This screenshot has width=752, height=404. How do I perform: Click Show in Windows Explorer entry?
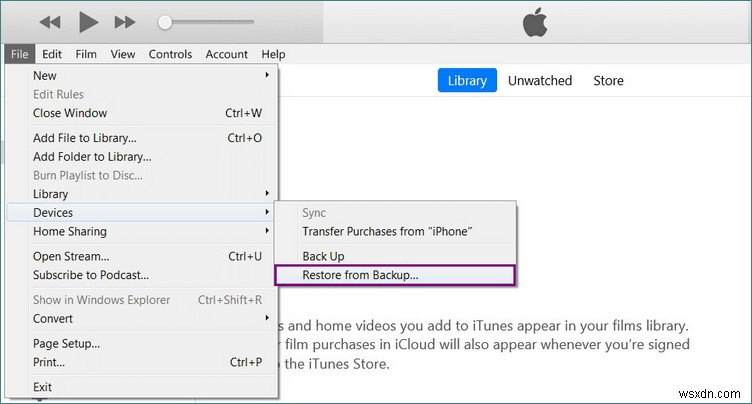pos(141,300)
